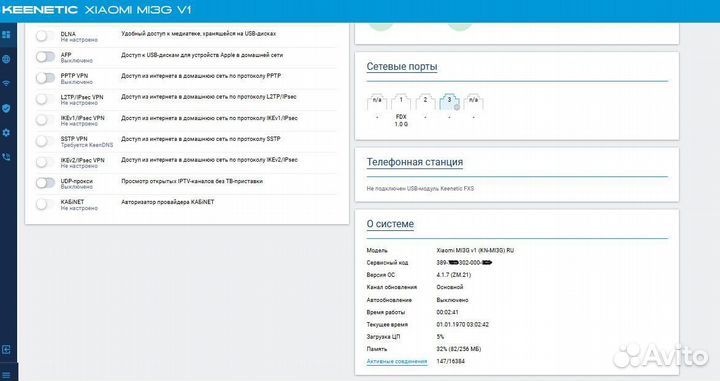Click the CPU load value 5%
720x381 pixels.
coord(440,337)
